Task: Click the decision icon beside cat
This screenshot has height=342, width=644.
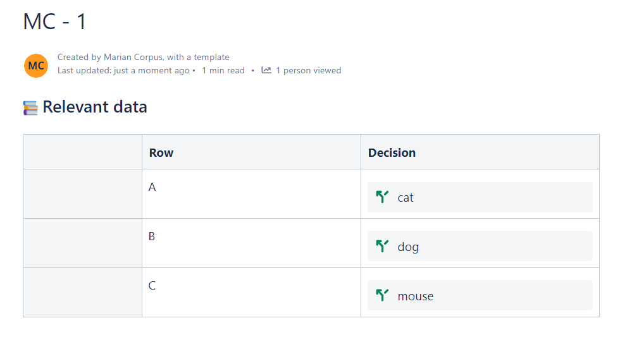Action: (x=381, y=197)
